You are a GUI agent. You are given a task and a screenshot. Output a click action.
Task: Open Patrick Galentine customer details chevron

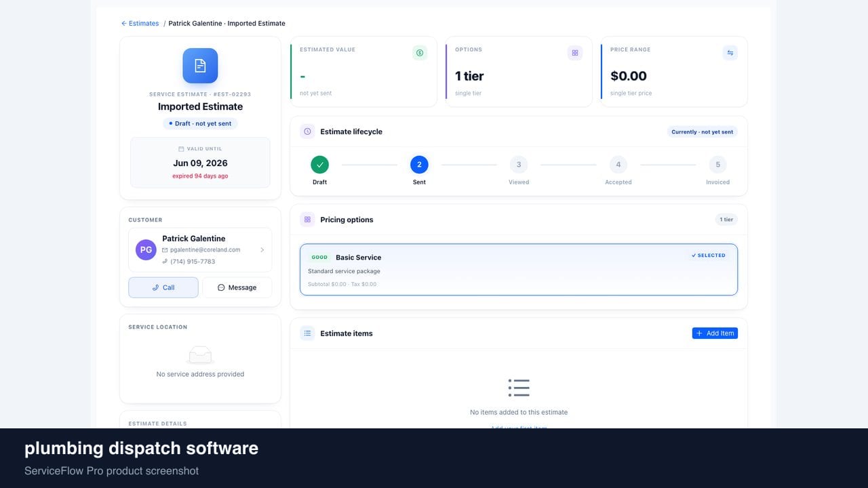262,250
